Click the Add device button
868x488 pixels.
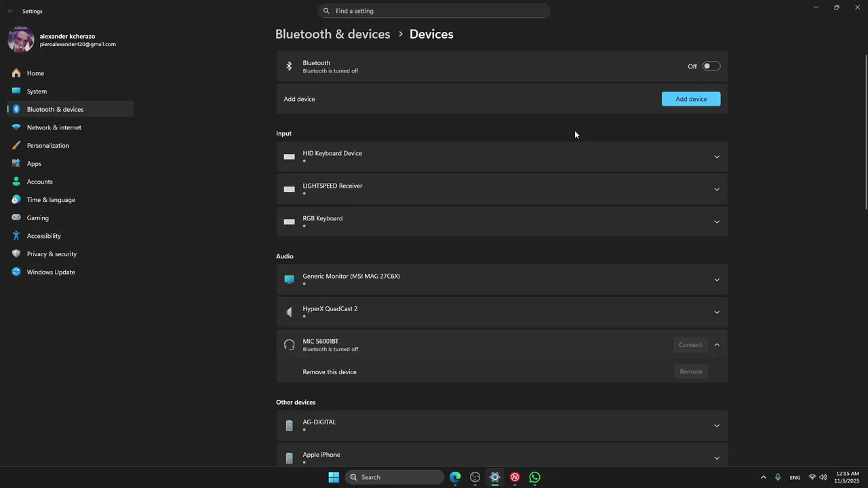click(691, 99)
